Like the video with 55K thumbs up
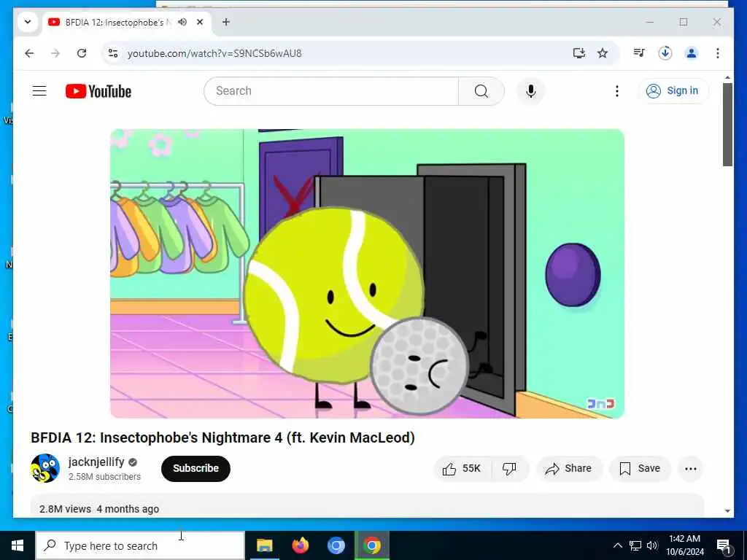This screenshot has height=560, width=747. 462,469
